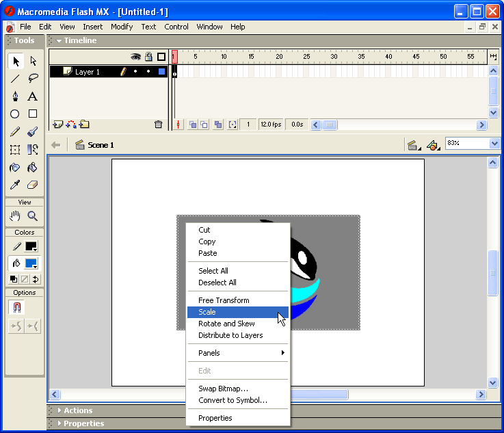The width and height of the screenshot is (504, 433).
Task: Click Convert to Symbol in context menu
Action: [x=233, y=400]
